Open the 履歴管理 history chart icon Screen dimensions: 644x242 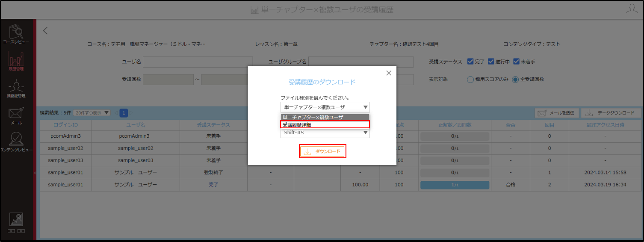[16, 61]
